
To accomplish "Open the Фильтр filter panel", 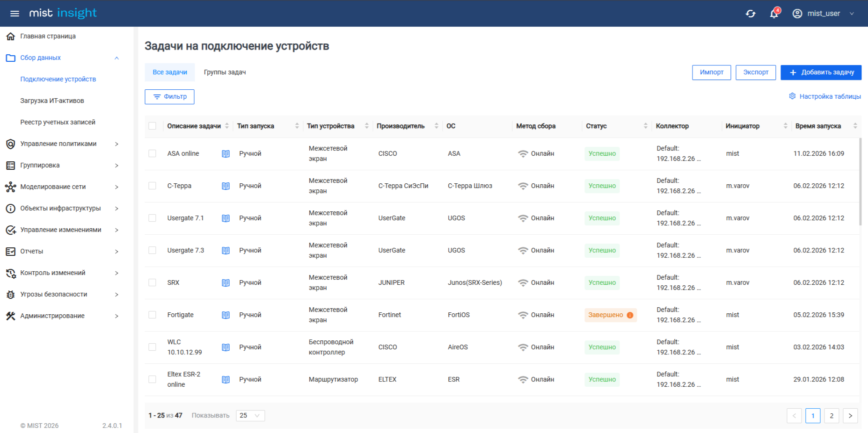I will [x=169, y=97].
